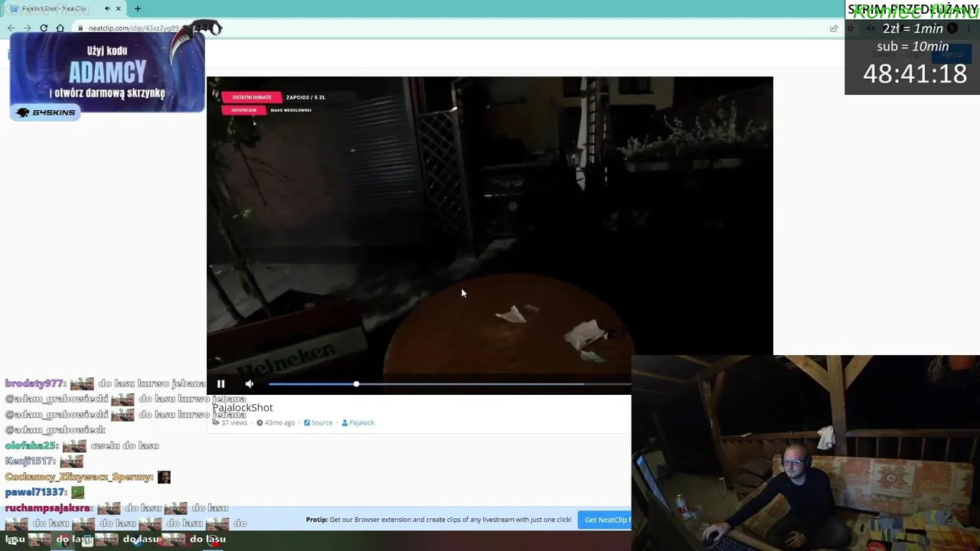The width and height of the screenshot is (980, 551).
Task: Close the PajalockShot - NeatClip tab
Action: pyautogui.click(x=118, y=8)
